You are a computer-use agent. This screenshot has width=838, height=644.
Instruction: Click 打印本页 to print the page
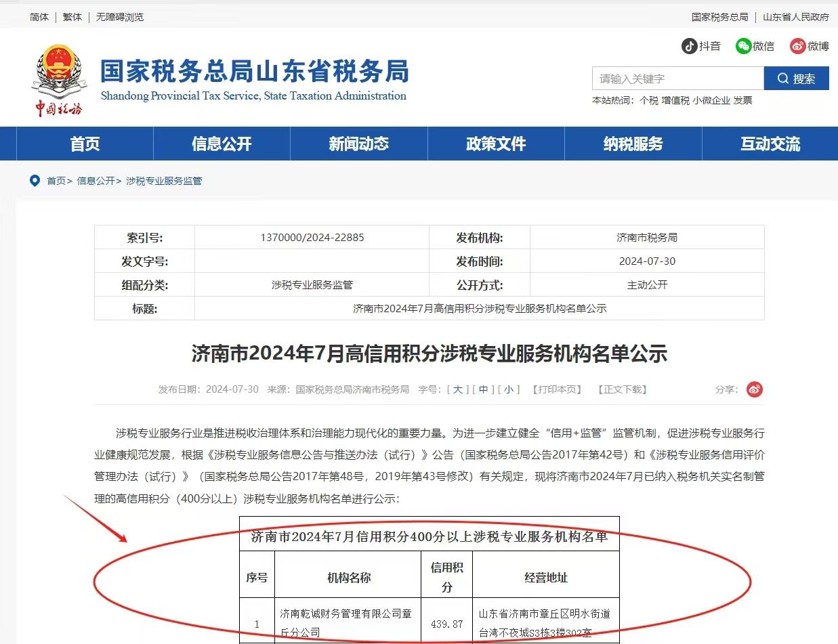coord(558,389)
